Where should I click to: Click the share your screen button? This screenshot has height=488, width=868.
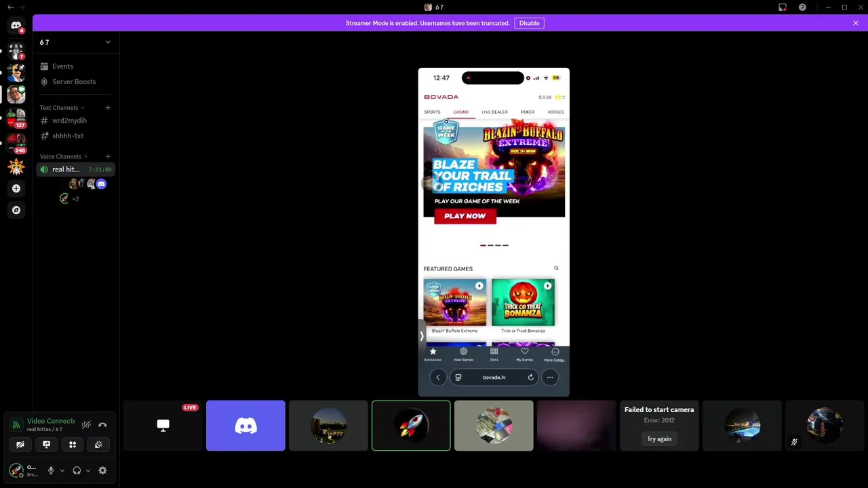46,445
